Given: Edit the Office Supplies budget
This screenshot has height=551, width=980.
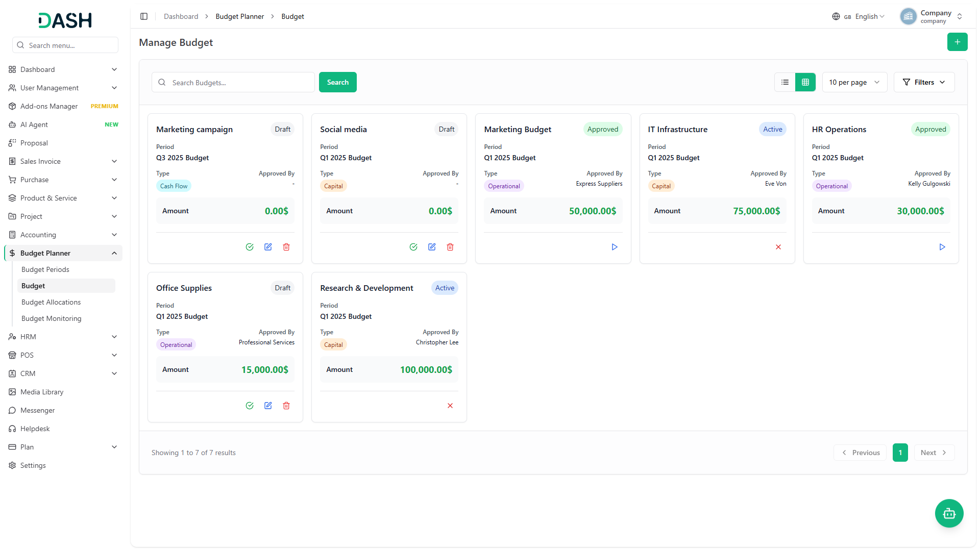Looking at the screenshot, I should pyautogui.click(x=268, y=406).
